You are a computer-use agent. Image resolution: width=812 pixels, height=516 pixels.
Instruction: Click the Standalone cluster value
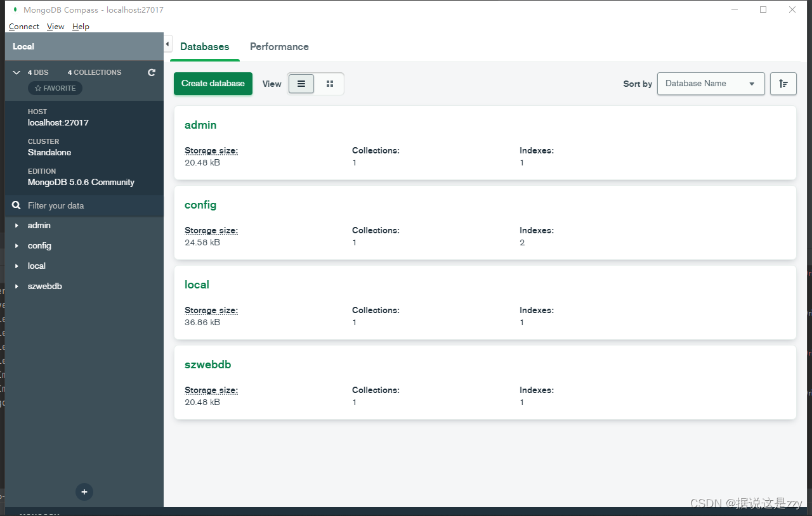tap(49, 152)
